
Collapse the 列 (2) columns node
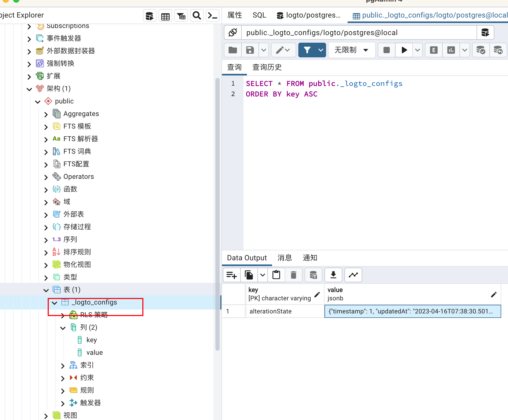(x=63, y=328)
